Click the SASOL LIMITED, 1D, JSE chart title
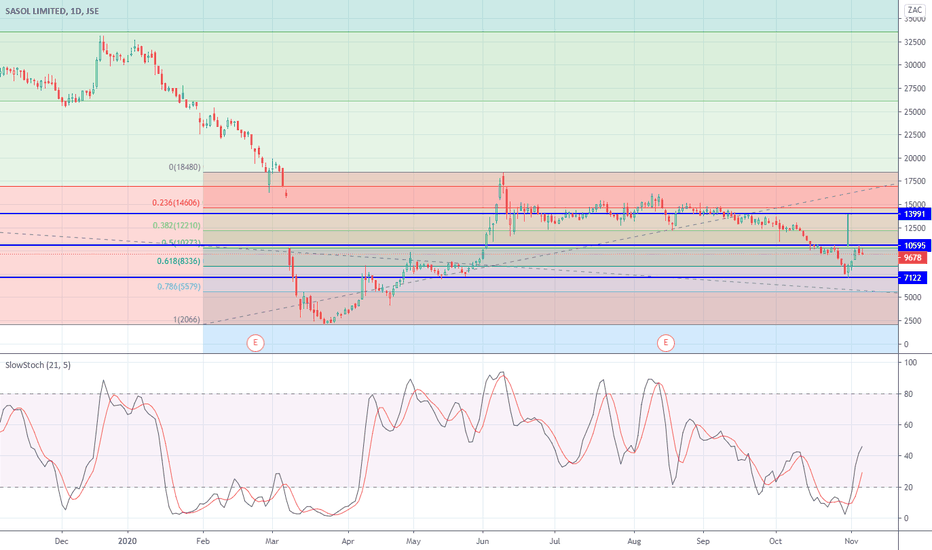This screenshot has width=932, height=550. (x=52, y=11)
